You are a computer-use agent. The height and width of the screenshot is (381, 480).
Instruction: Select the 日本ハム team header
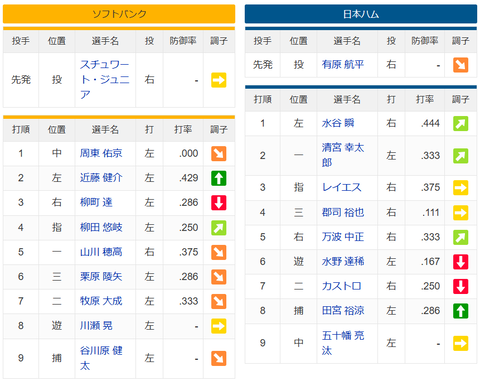pyautogui.click(x=361, y=14)
